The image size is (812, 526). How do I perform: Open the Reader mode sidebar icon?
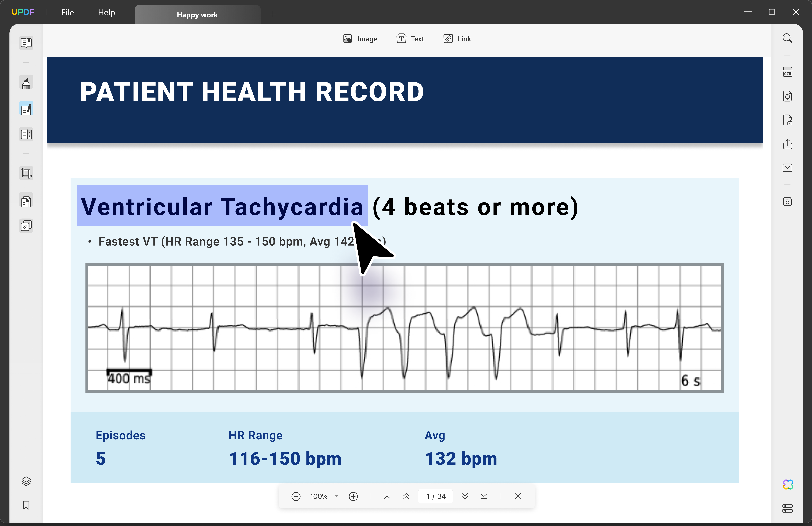(x=26, y=43)
